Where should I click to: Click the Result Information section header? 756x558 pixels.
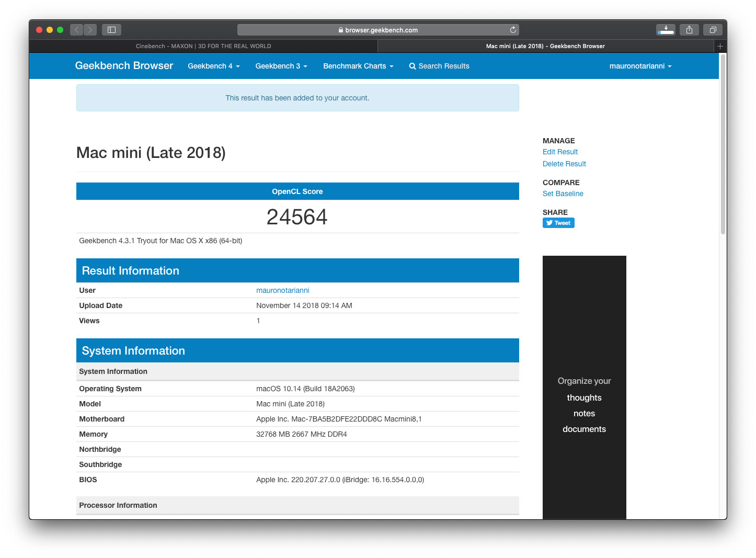tap(297, 270)
